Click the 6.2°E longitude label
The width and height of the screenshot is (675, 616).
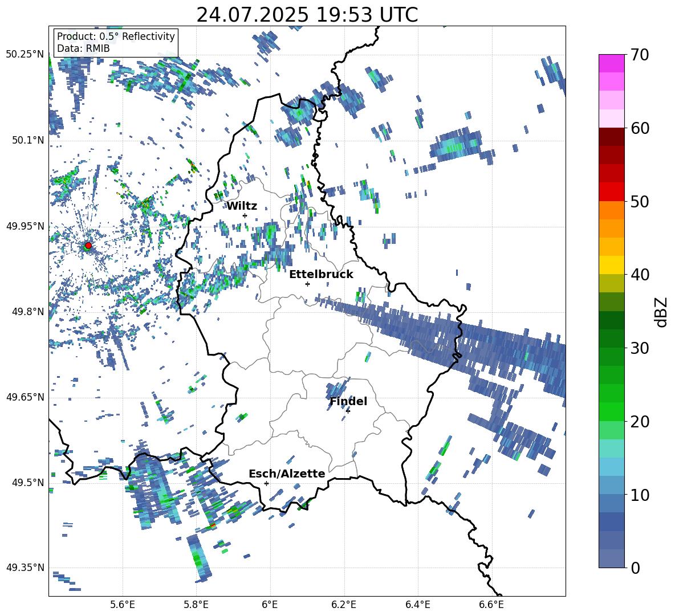pos(344,605)
